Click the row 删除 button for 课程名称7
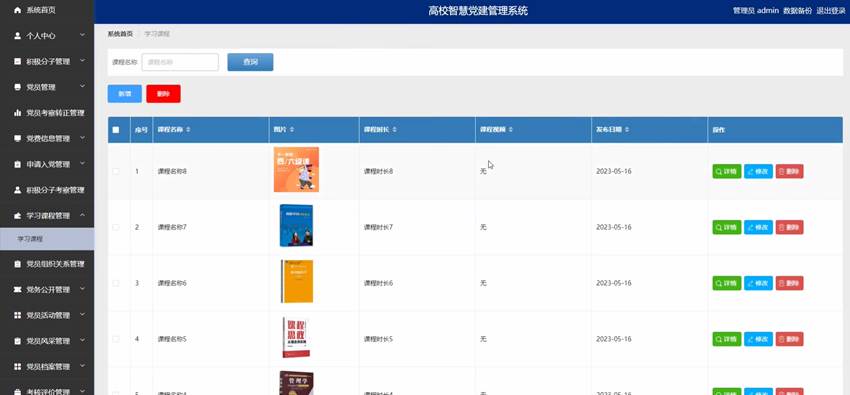This screenshot has width=850, height=395. 789,227
